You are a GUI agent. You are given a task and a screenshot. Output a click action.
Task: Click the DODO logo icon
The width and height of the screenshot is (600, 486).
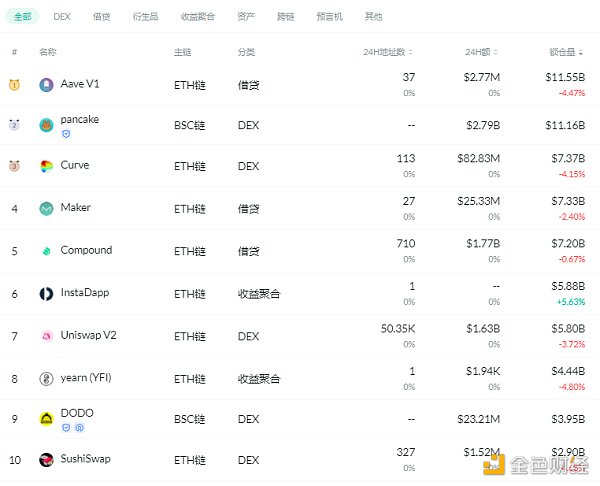pyautogui.click(x=46, y=419)
